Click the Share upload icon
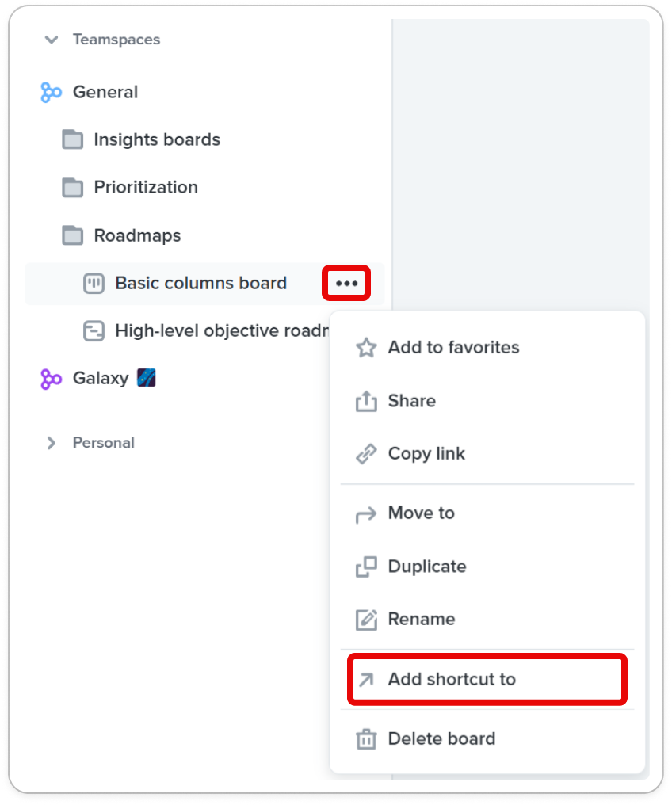 (366, 401)
